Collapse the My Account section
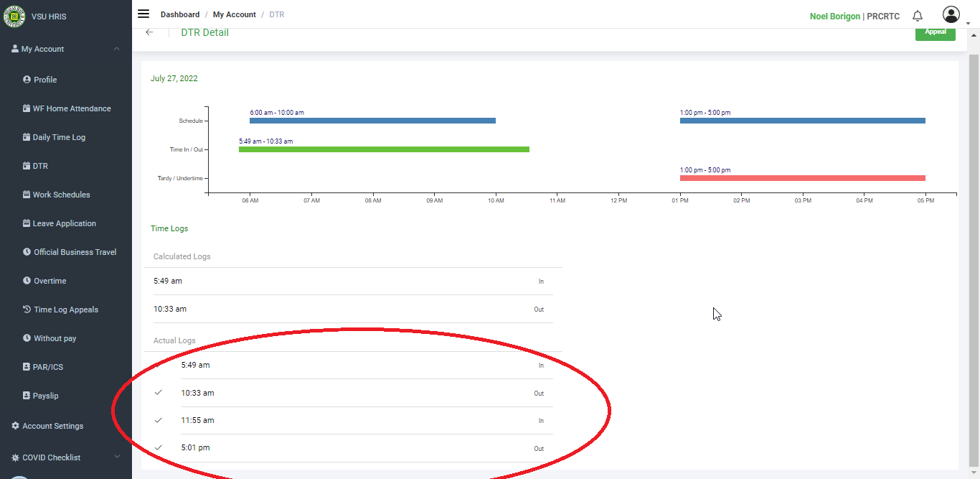 click(117, 49)
